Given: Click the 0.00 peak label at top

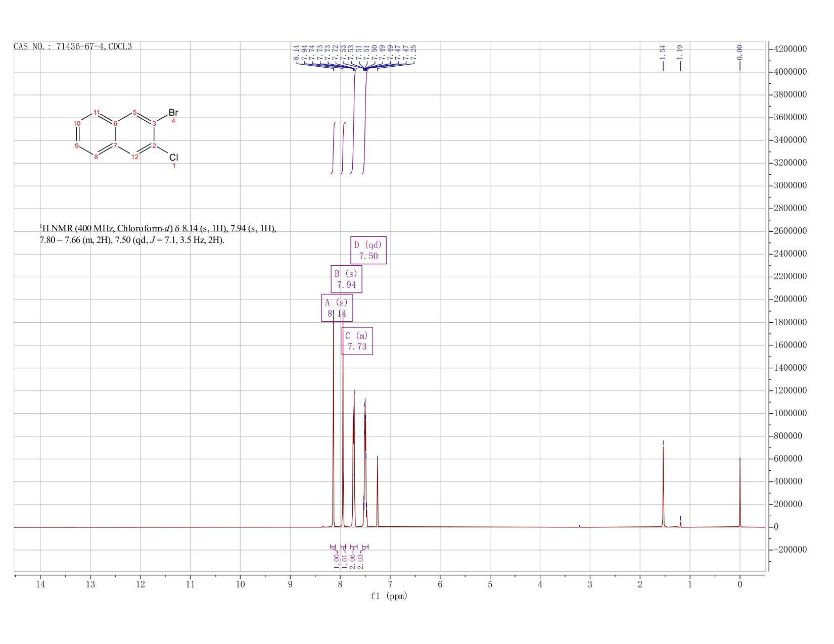Looking at the screenshot, I should (x=740, y=52).
